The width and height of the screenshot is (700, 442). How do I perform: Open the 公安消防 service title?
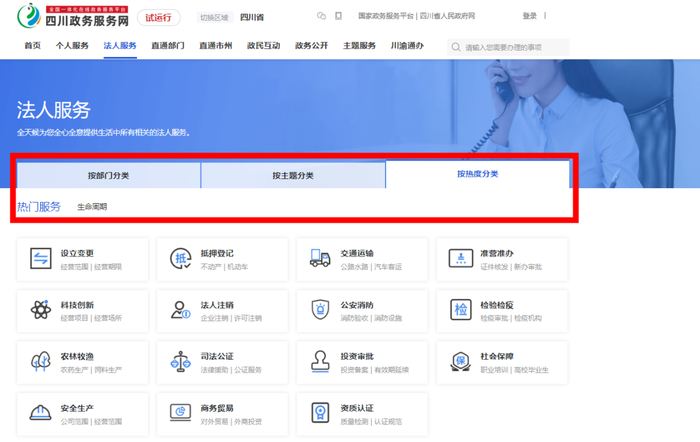(357, 305)
